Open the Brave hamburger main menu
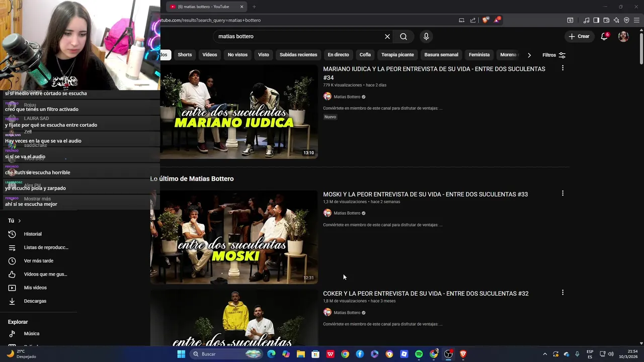 click(x=636, y=20)
